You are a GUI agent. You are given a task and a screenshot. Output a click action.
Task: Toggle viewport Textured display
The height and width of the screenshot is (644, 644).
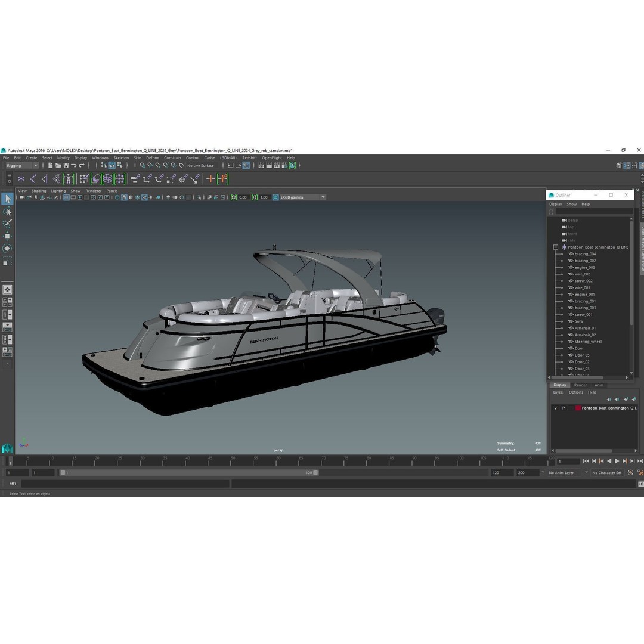(x=144, y=197)
